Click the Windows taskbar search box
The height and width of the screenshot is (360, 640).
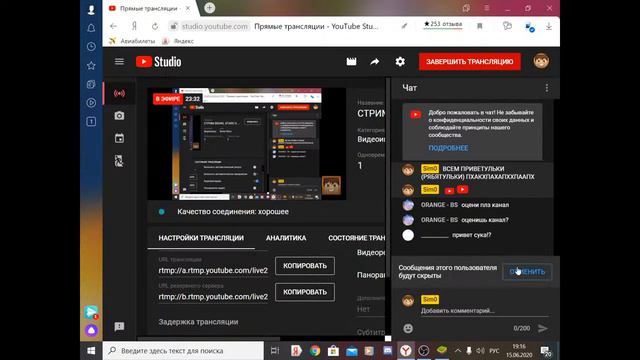183,351
